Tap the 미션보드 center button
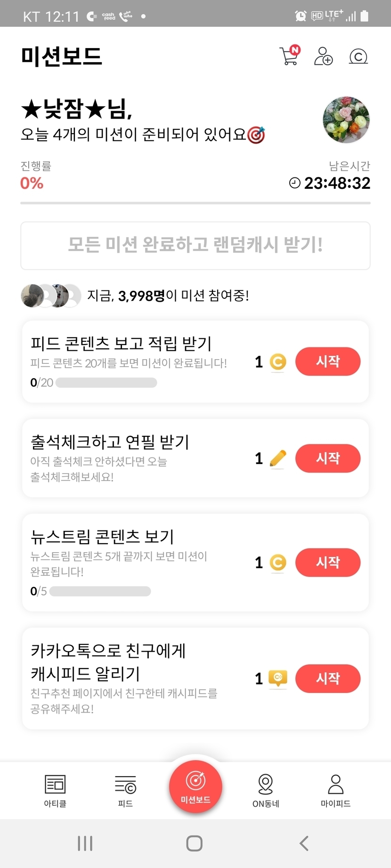 195,786
